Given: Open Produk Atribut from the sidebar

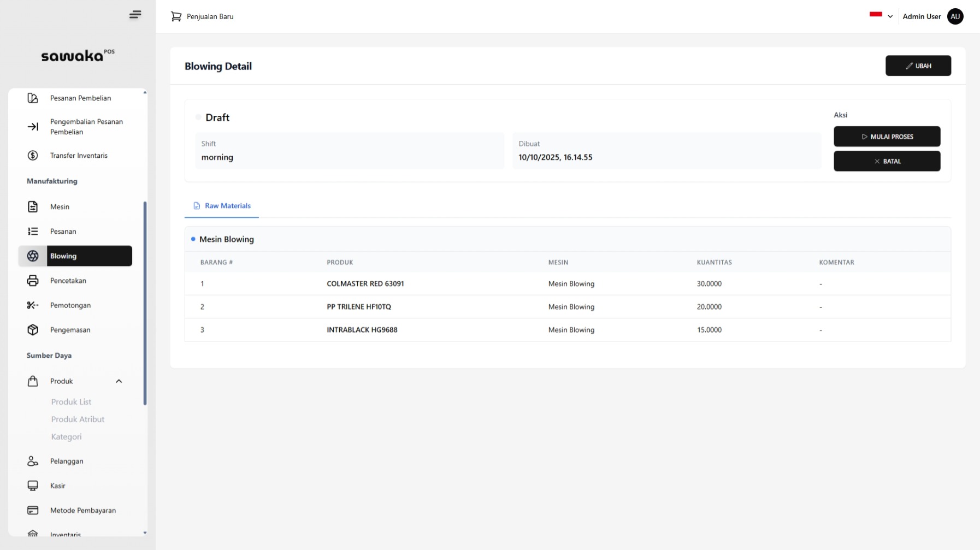Looking at the screenshot, I should 77,419.
